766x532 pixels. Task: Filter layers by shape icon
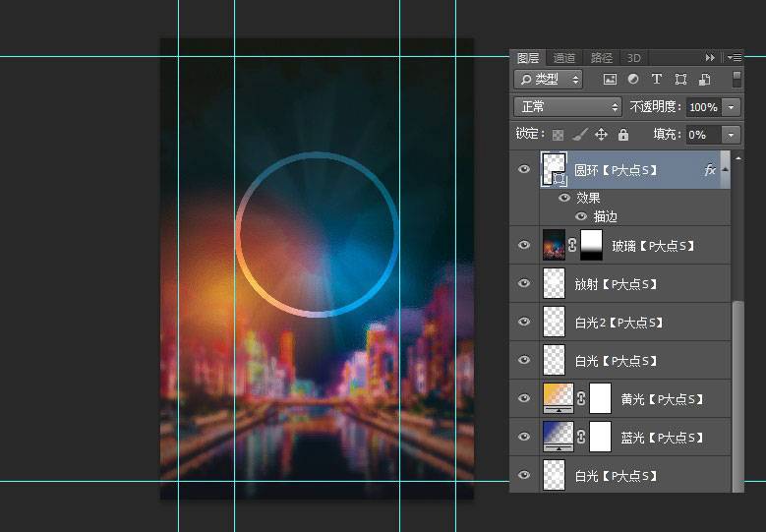[x=680, y=80]
